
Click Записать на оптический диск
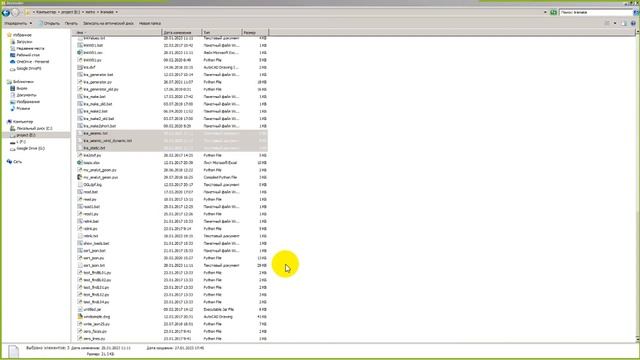(108, 23)
